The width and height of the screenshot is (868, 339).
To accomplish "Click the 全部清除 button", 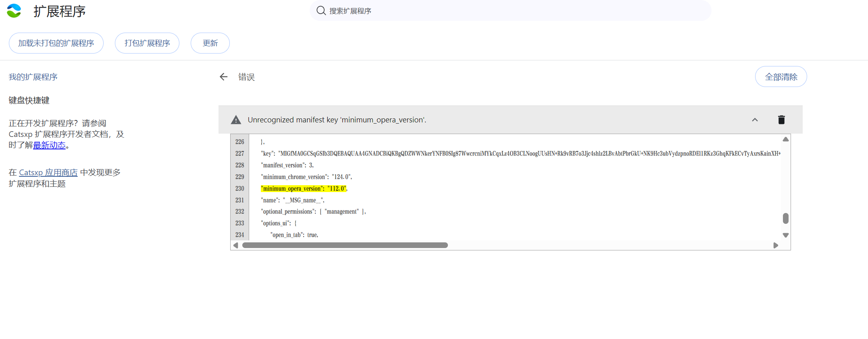I will 781,77.
